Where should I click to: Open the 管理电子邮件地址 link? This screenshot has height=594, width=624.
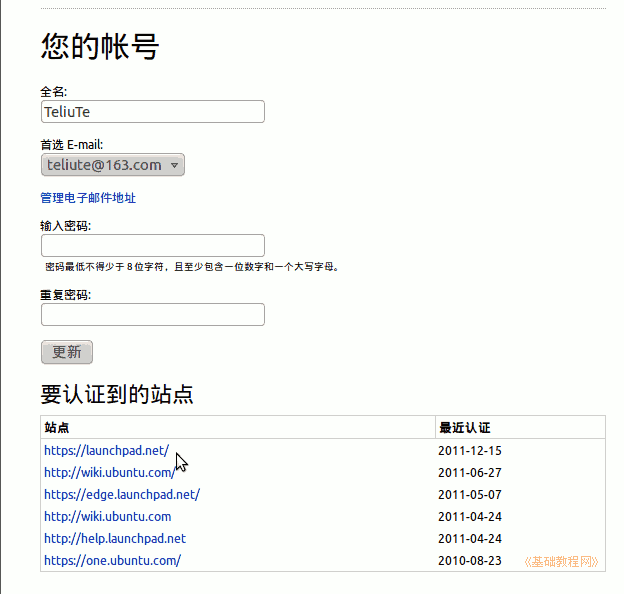[88, 198]
